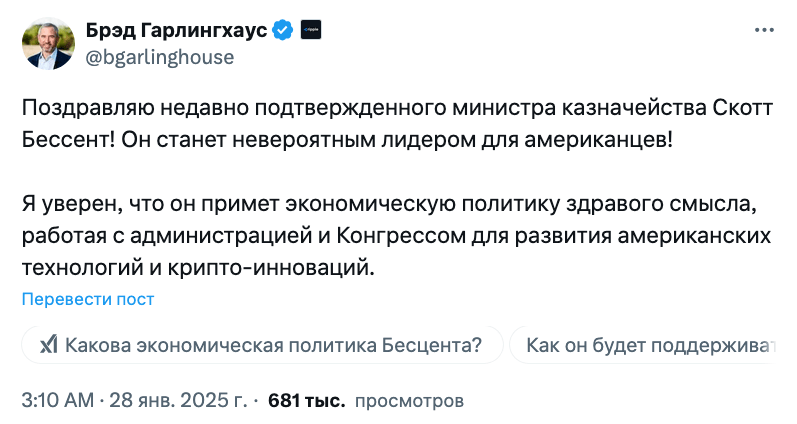Click the paragraph starting with Я уверен
The width and height of the screenshot is (797, 424).
396,235
